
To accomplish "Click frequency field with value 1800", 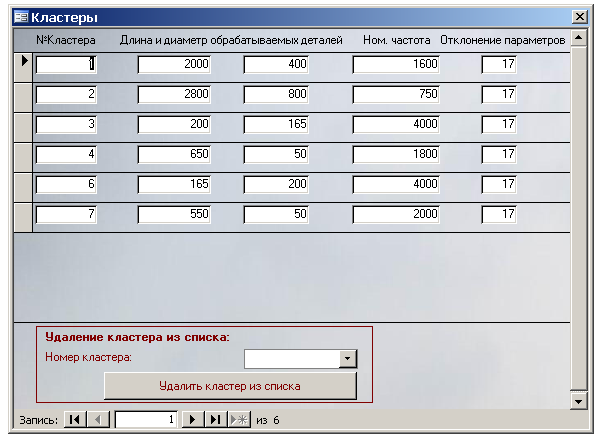I will click(396, 154).
